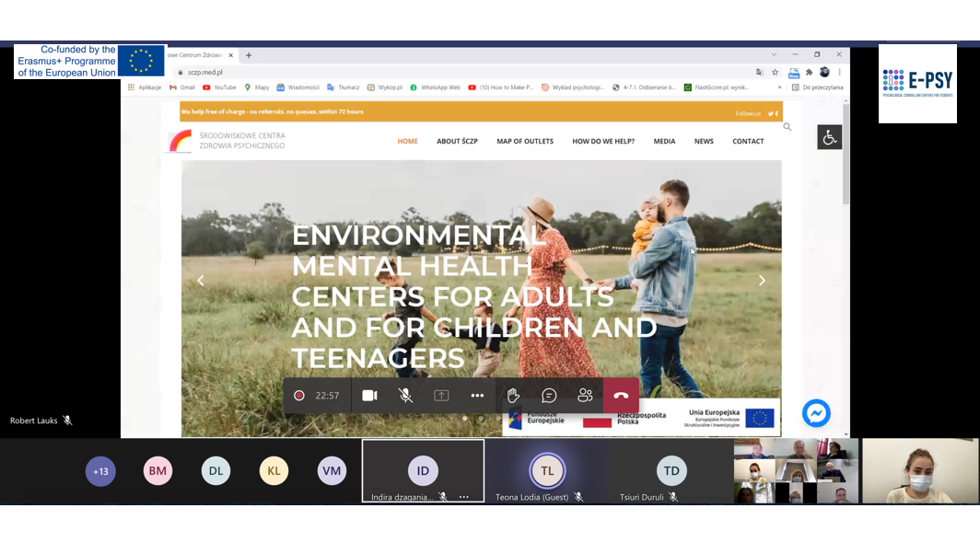Show hidden bookmarks with the double chevron
The image size is (980, 543).
click(x=779, y=87)
